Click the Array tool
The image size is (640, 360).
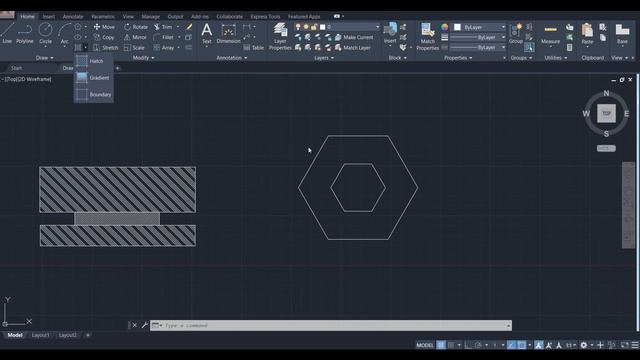164,48
